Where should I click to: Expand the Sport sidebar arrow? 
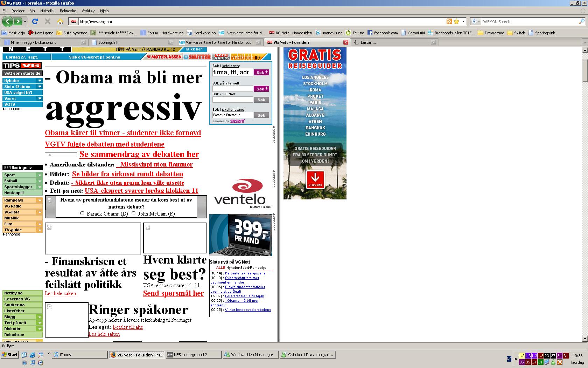click(40, 175)
